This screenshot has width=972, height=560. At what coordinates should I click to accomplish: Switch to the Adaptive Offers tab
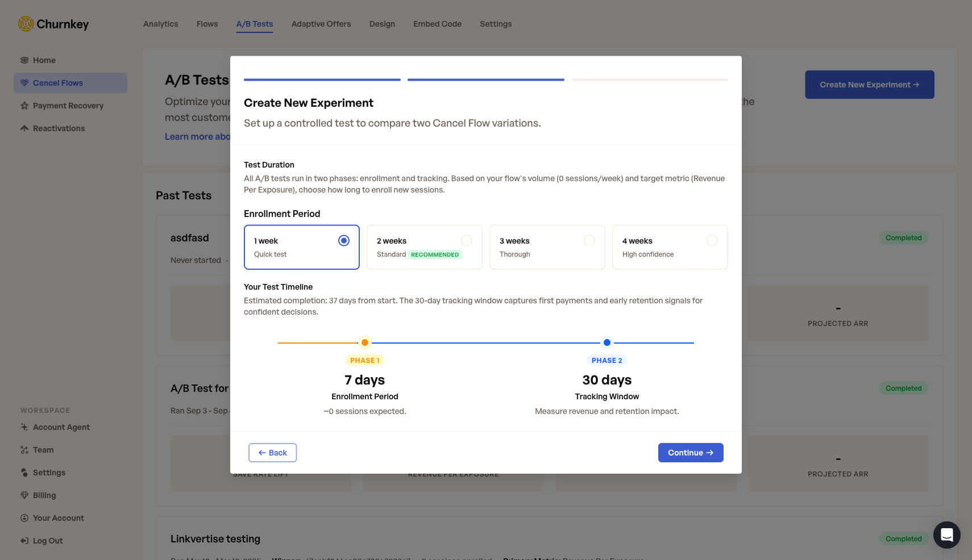(x=321, y=24)
